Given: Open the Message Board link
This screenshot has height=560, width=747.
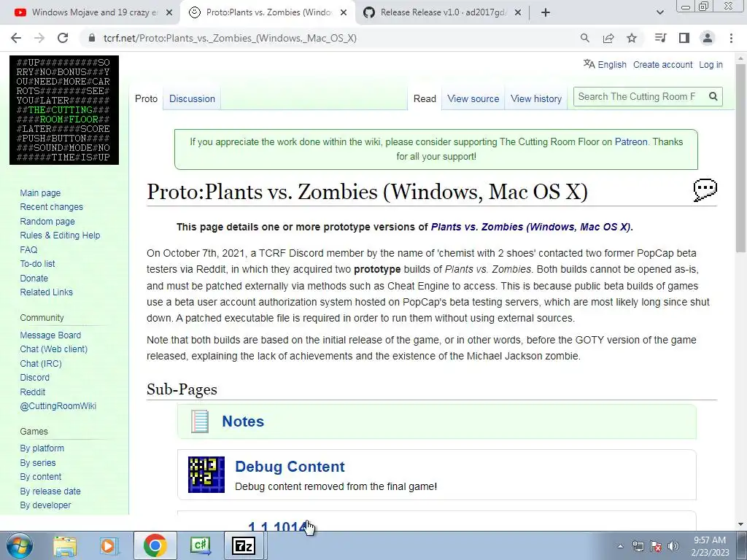Looking at the screenshot, I should pyautogui.click(x=50, y=335).
